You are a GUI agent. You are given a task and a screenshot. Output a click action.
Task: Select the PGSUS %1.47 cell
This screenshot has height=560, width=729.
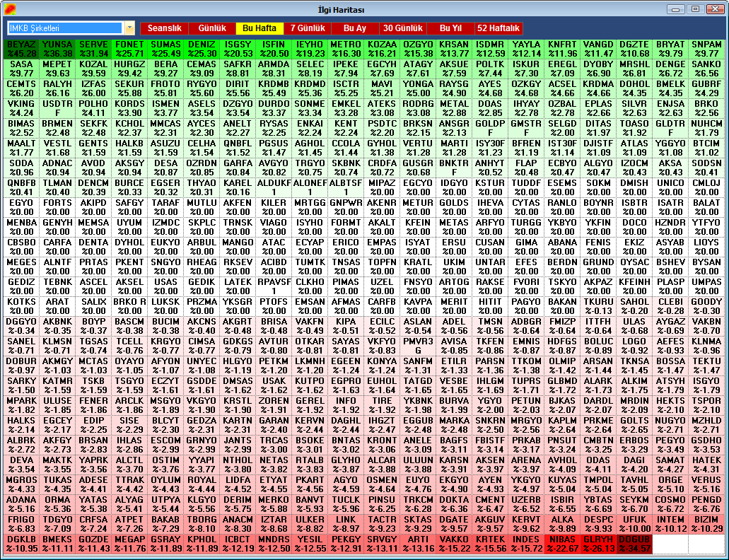click(274, 148)
